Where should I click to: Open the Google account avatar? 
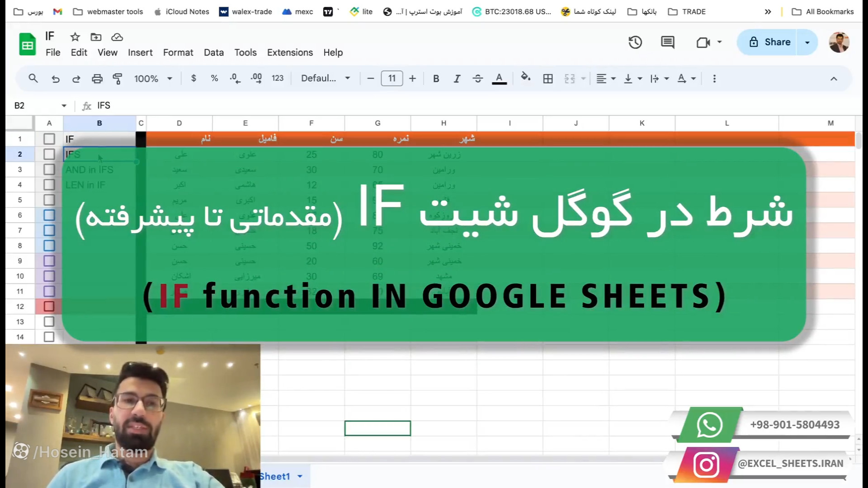pos(839,42)
